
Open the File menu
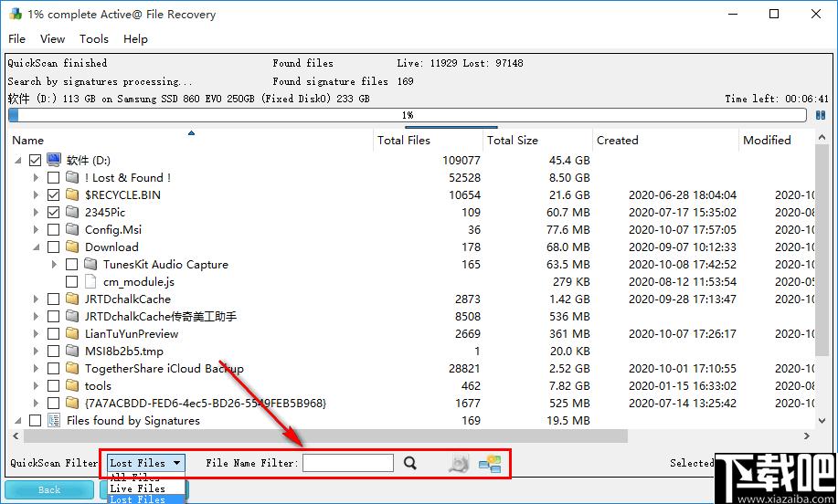(16, 38)
